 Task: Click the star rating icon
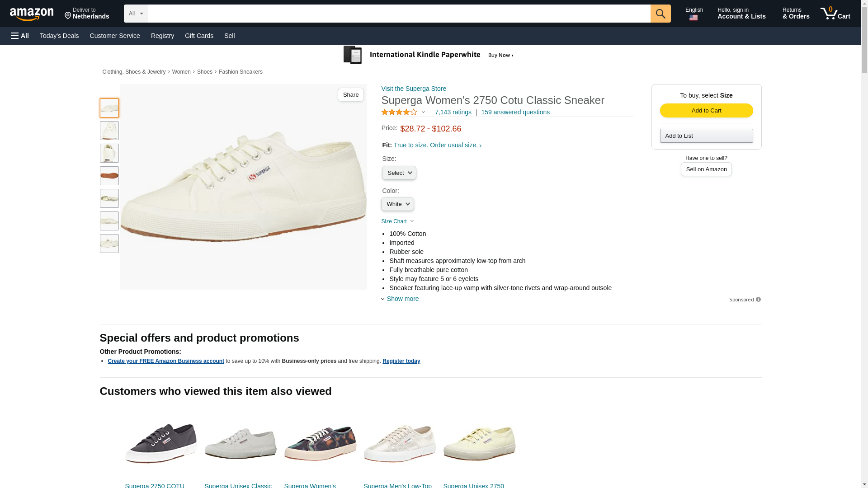[399, 112]
